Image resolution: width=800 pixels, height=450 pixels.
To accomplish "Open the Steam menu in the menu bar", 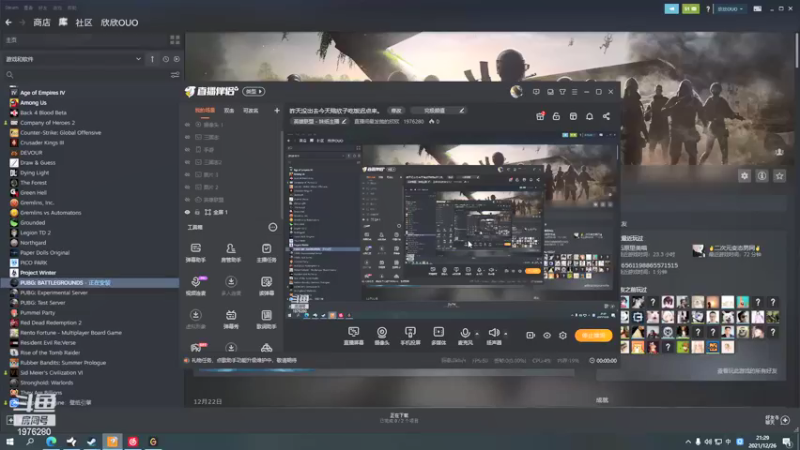I will (x=12, y=8).
